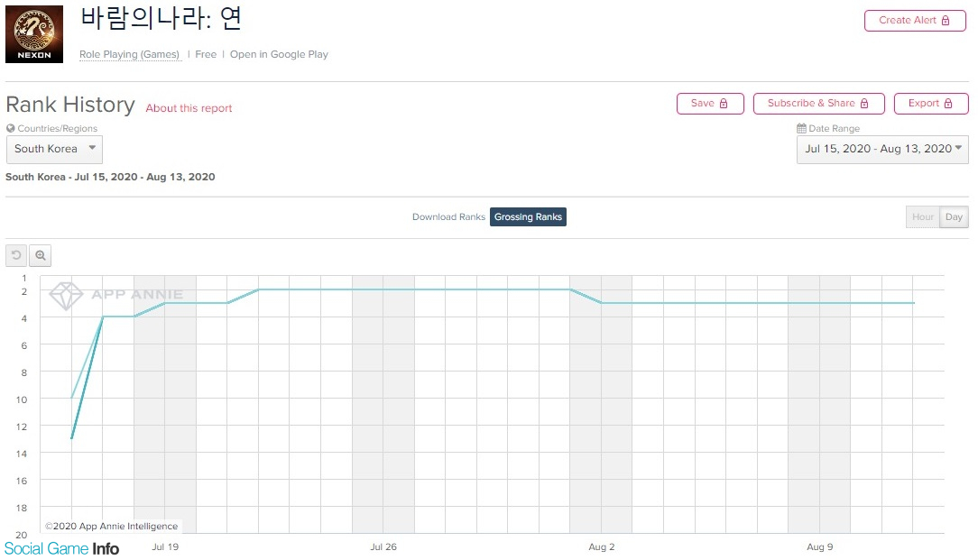Select the Grossing Ranks tab
The image size is (978, 560).
pyautogui.click(x=529, y=217)
